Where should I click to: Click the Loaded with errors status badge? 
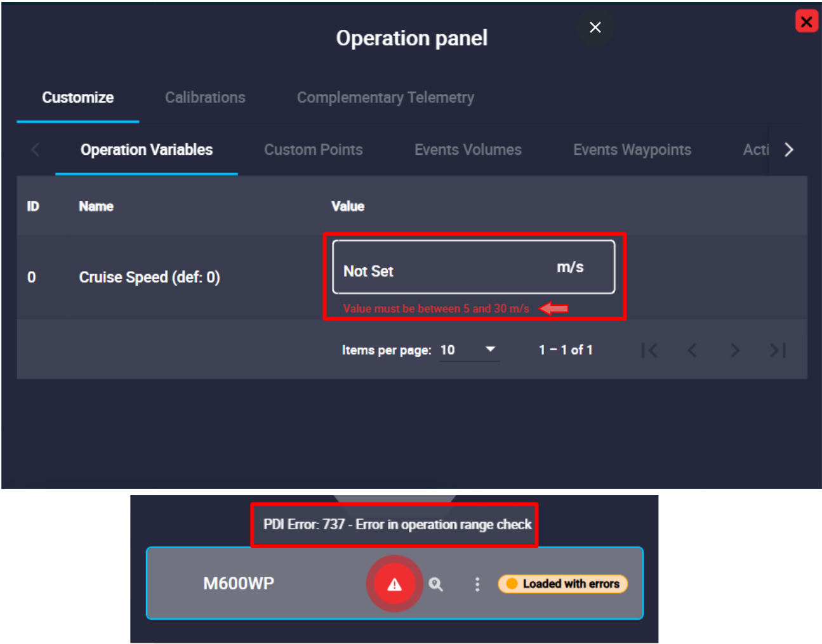[563, 584]
